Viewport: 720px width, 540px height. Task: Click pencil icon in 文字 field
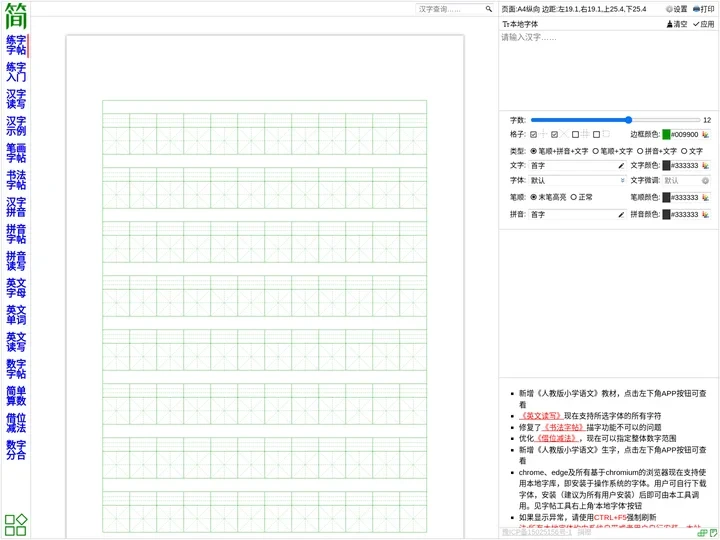[621, 165]
